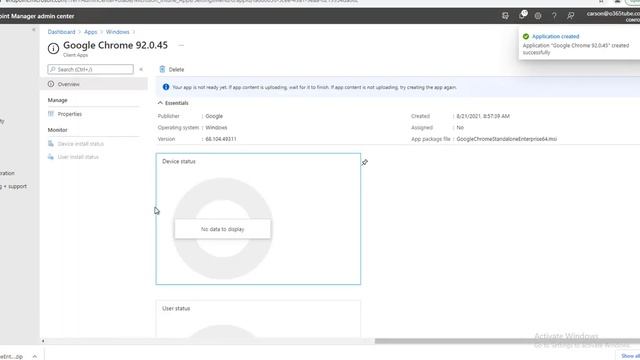Click the account name in top right
The width and height of the screenshot is (640, 360).
(x=613, y=13)
